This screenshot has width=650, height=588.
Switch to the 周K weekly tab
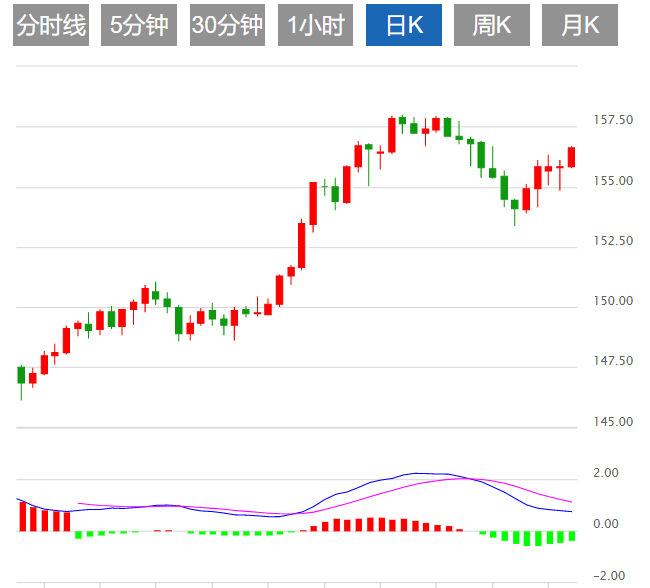[x=492, y=25]
